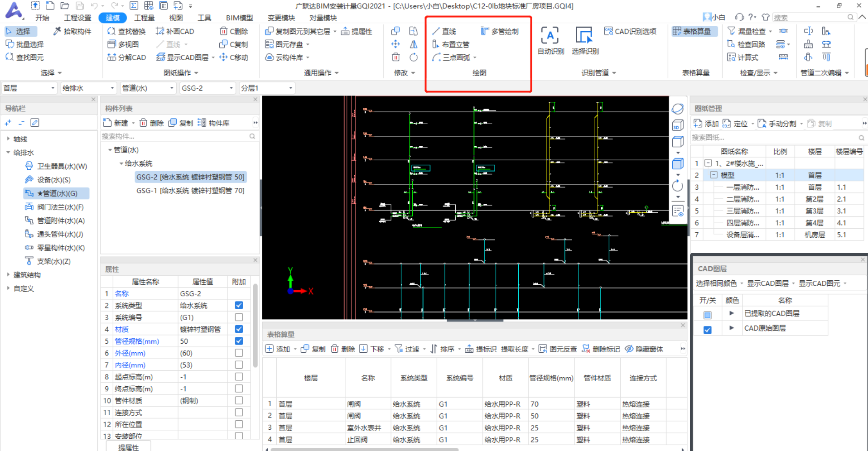The height and width of the screenshot is (451, 868).
Task: Switch to the 工程量 ribbon tab
Action: pyautogui.click(x=145, y=18)
